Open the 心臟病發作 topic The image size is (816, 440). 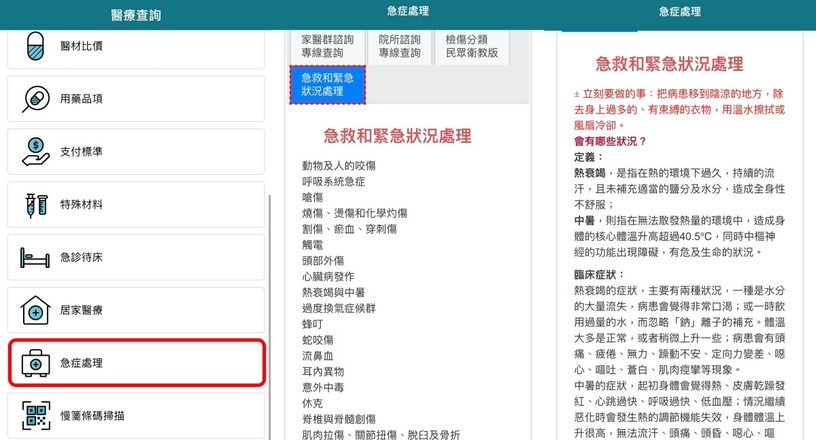(x=328, y=276)
